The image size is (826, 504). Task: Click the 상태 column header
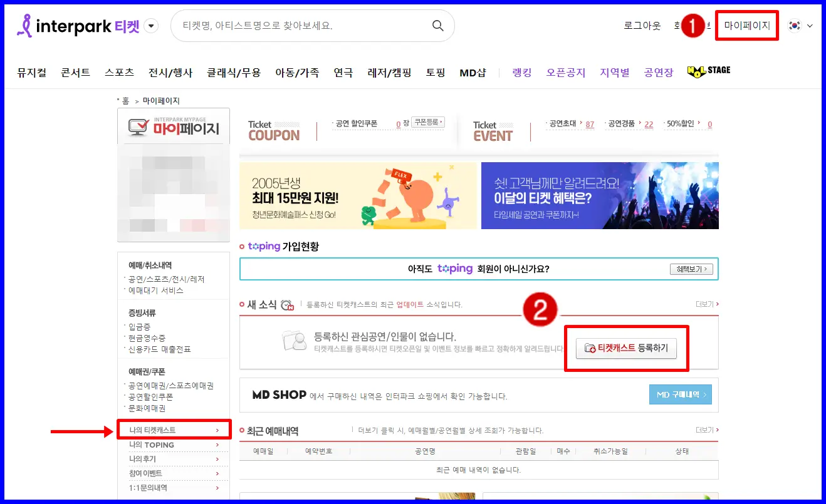[x=682, y=451]
